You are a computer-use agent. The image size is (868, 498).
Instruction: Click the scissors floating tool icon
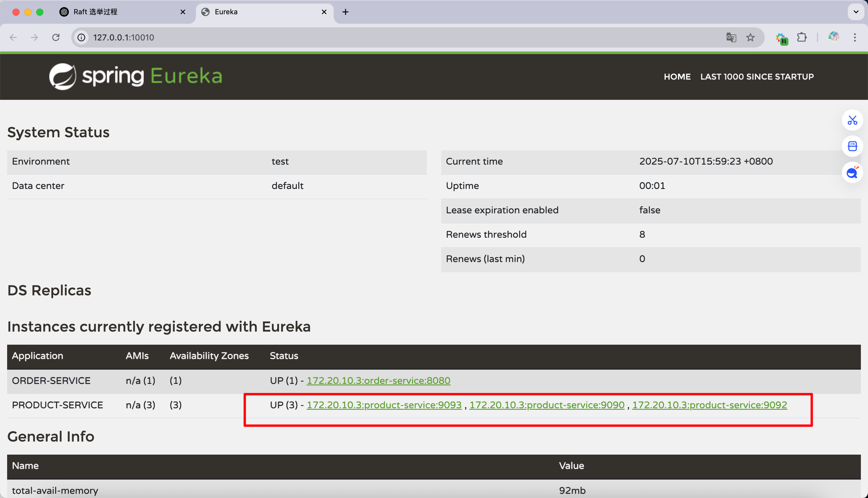[x=852, y=120]
